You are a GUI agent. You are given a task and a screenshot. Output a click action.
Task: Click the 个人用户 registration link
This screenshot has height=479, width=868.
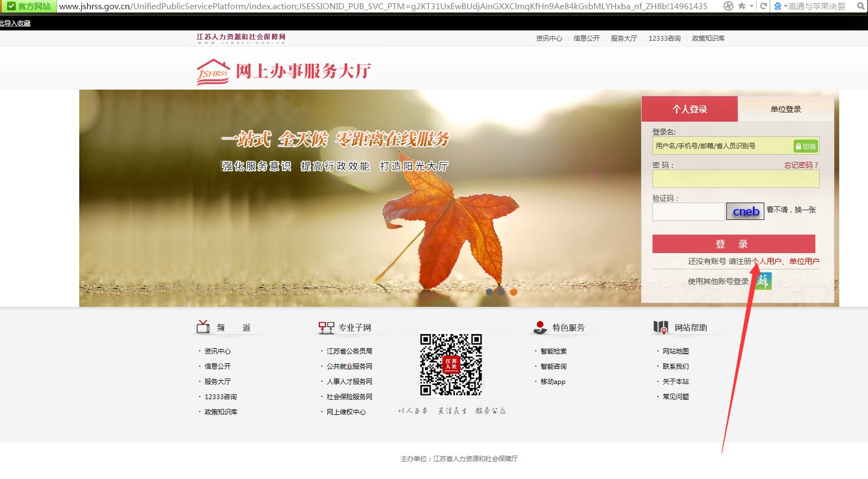767,261
